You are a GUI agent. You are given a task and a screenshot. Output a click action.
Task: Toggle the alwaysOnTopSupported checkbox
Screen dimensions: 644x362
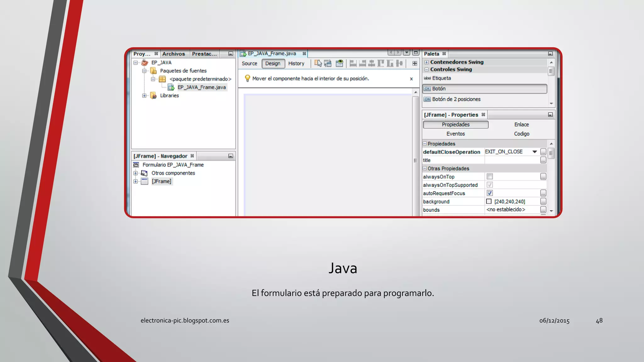point(490,185)
